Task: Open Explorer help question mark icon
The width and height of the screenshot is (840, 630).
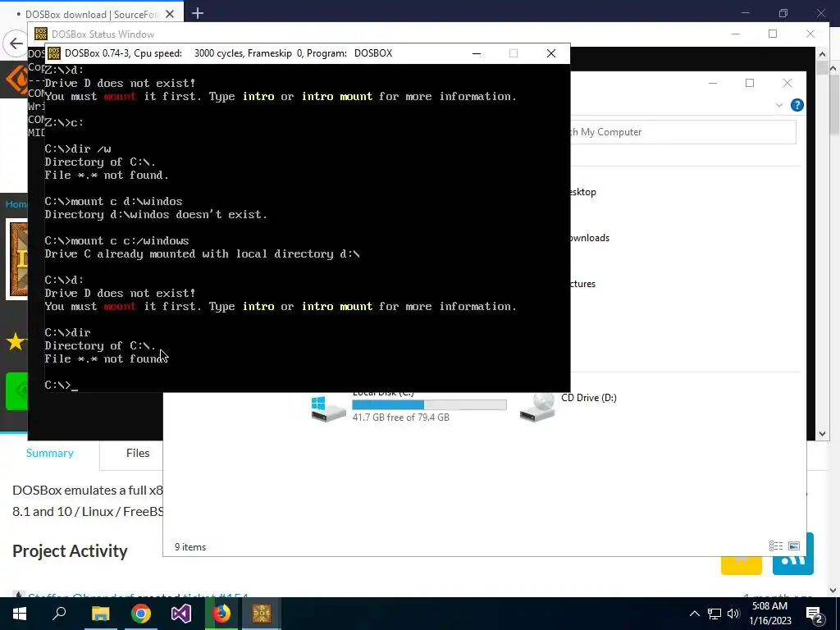Action: pos(797,105)
